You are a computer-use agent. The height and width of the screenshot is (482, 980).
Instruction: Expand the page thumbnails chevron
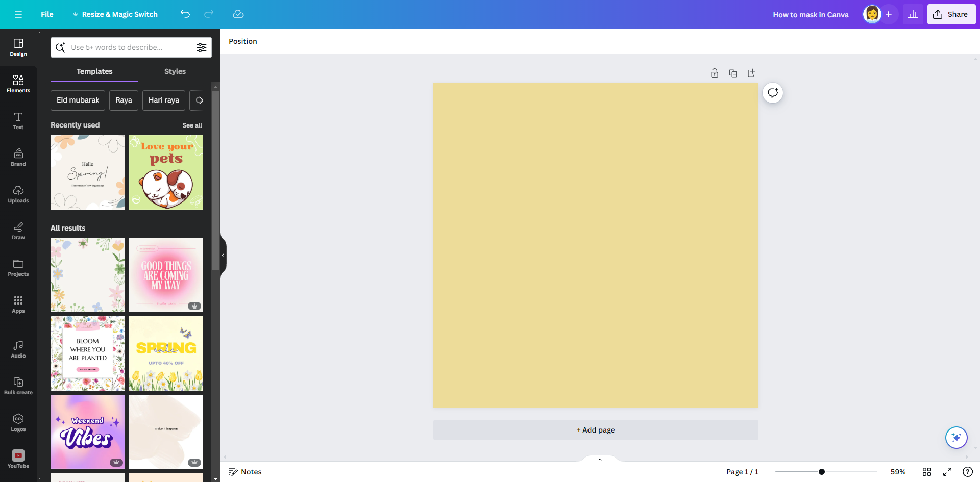pos(600,459)
